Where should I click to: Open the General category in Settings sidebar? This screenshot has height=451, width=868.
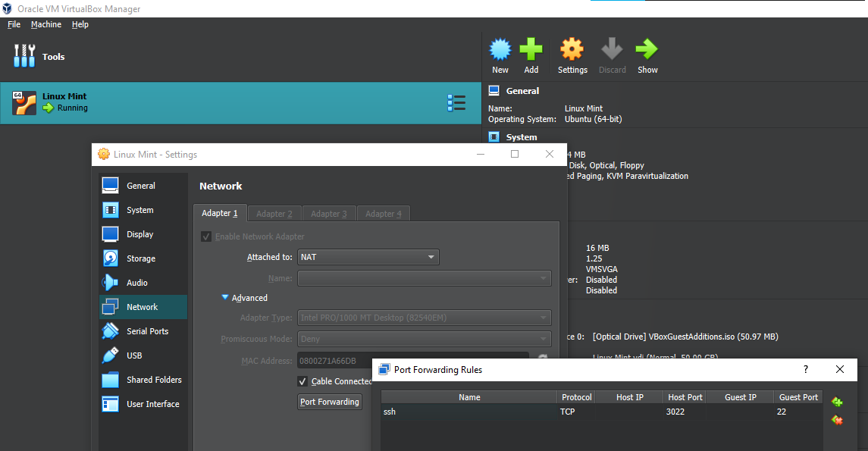coord(143,186)
